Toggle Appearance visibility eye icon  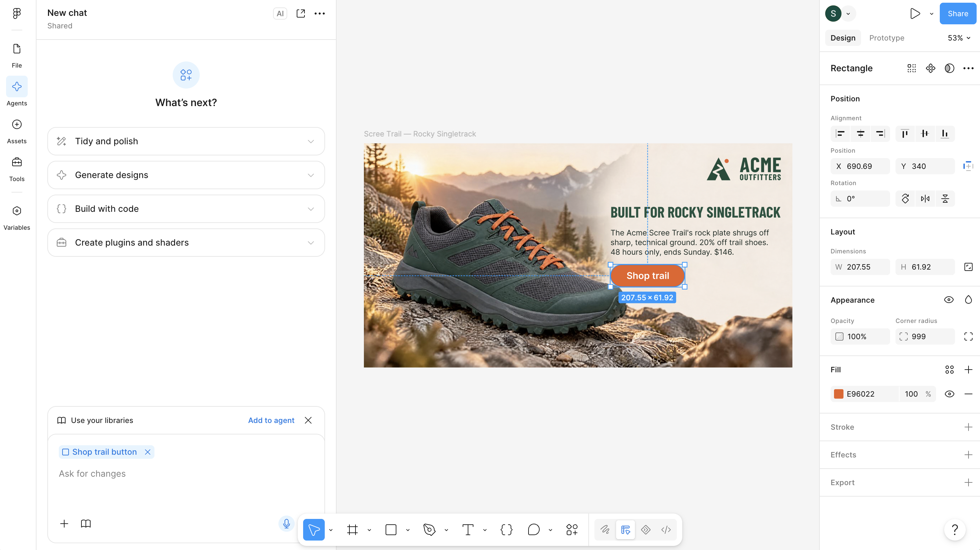949,300
